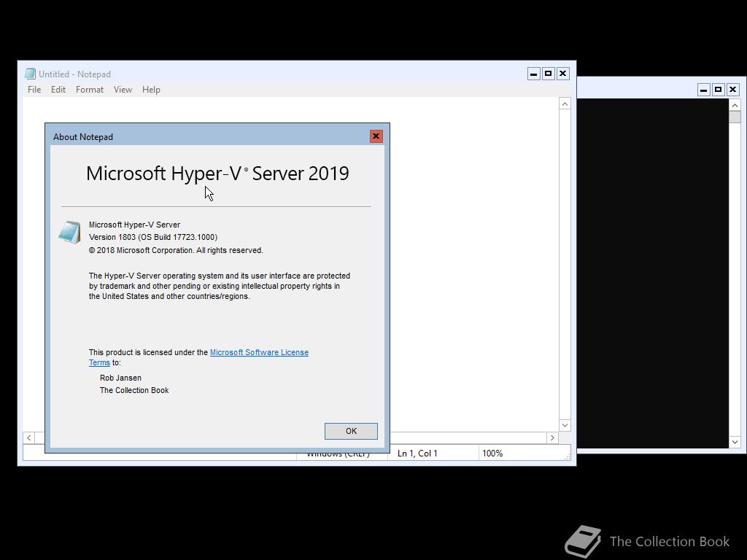
Task: Click the licensee name Rob Jansen
Action: [x=120, y=378]
